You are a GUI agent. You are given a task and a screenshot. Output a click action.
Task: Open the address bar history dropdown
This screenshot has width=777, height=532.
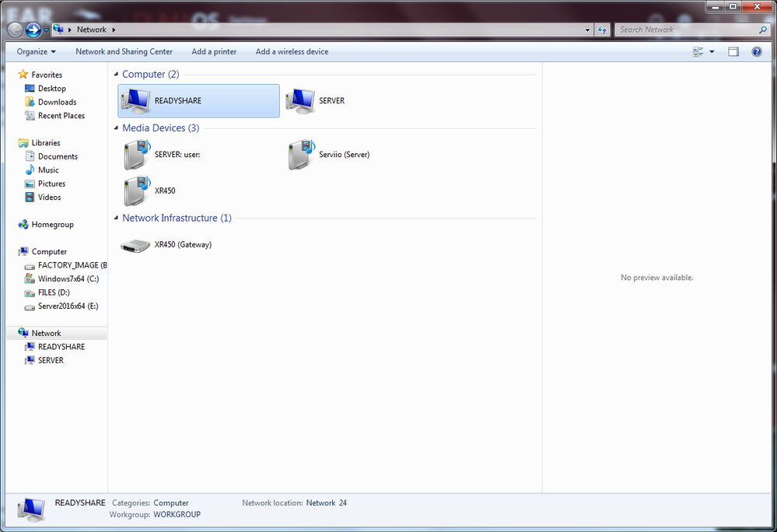pyautogui.click(x=588, y=30)
